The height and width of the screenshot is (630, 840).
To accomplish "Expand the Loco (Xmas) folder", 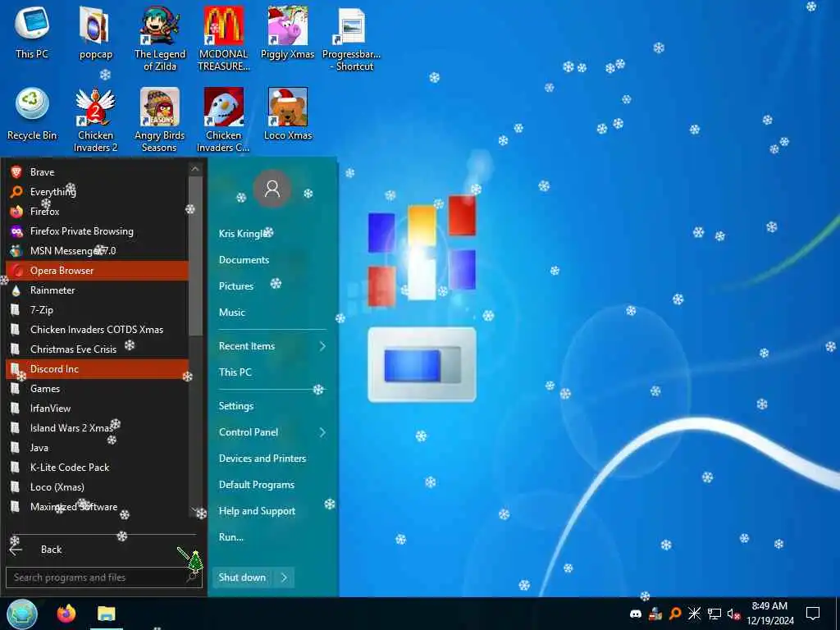I will pos(97,487).
